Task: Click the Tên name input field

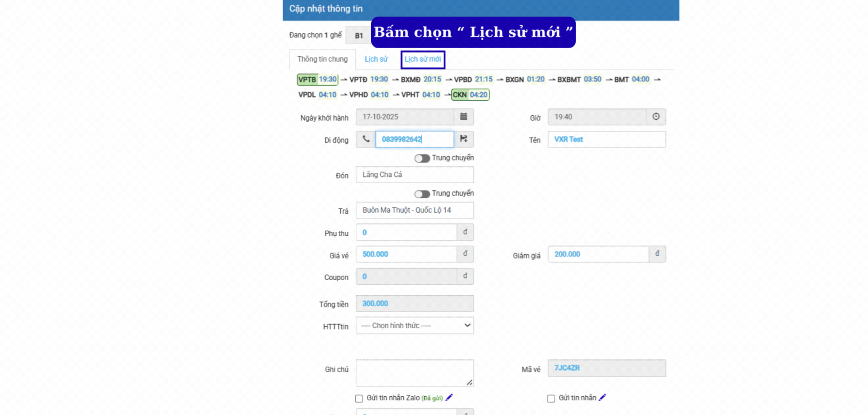Action: point(606,139)
